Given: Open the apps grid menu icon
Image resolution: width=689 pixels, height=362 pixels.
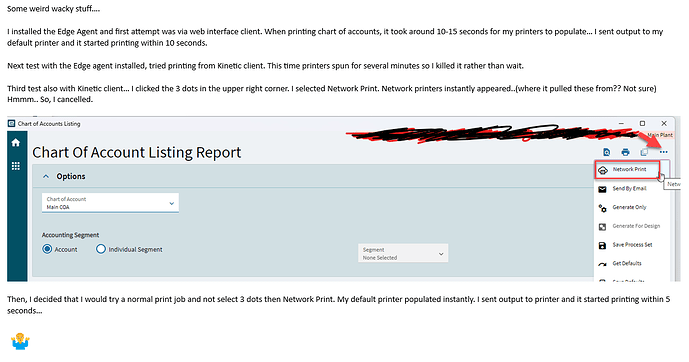Looking at the screenshot, I should tap(16, 166).
